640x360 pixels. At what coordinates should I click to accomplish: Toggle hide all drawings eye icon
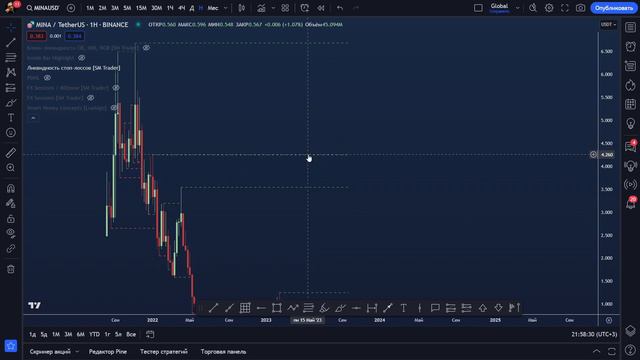(x=11, y=233)
